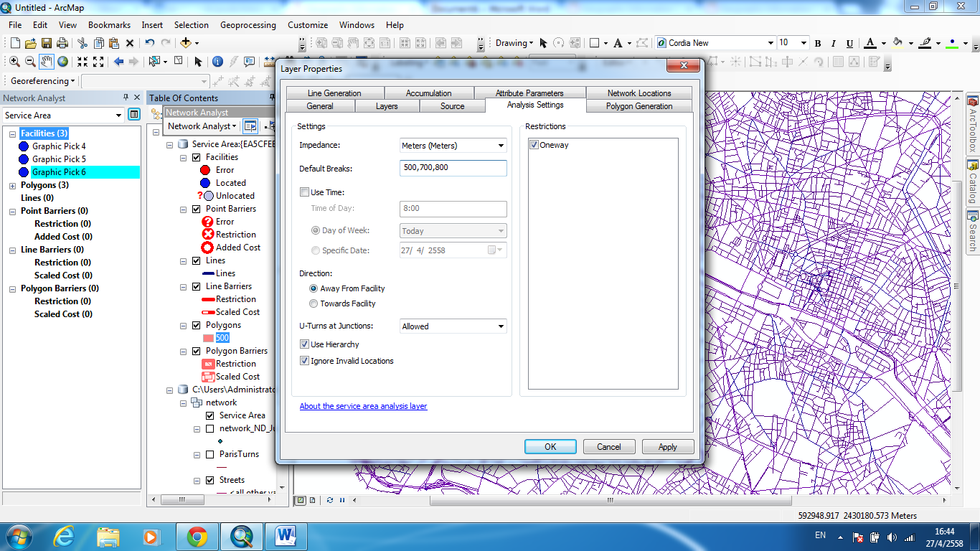
Task: Click the Delete X icon in toolbar
Action: (130, 43)
